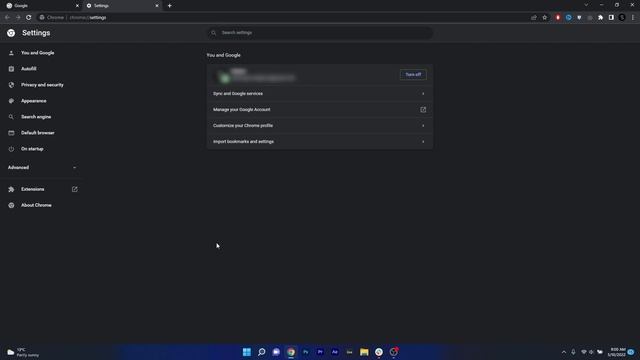Go back in browser
This screenshot has width=640, height=360.
[x=7, y=18]
